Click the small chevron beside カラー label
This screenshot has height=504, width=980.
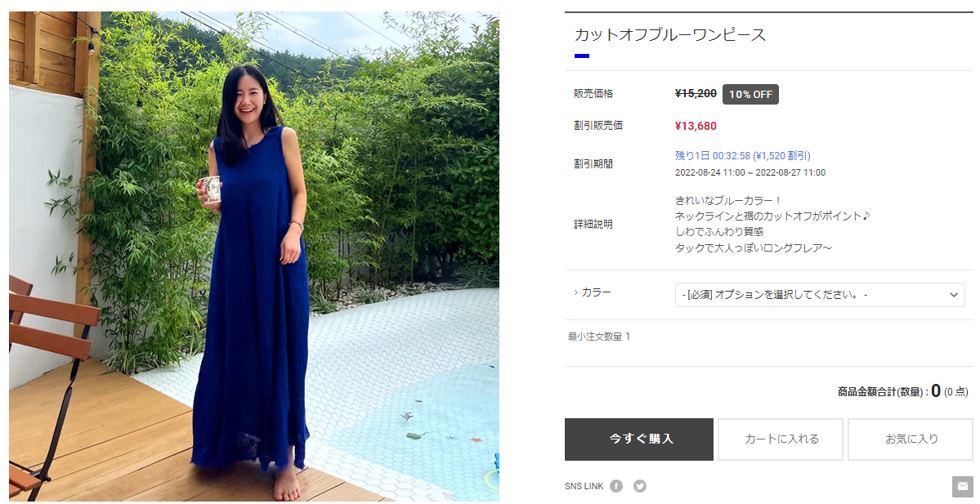click(575, 292)
